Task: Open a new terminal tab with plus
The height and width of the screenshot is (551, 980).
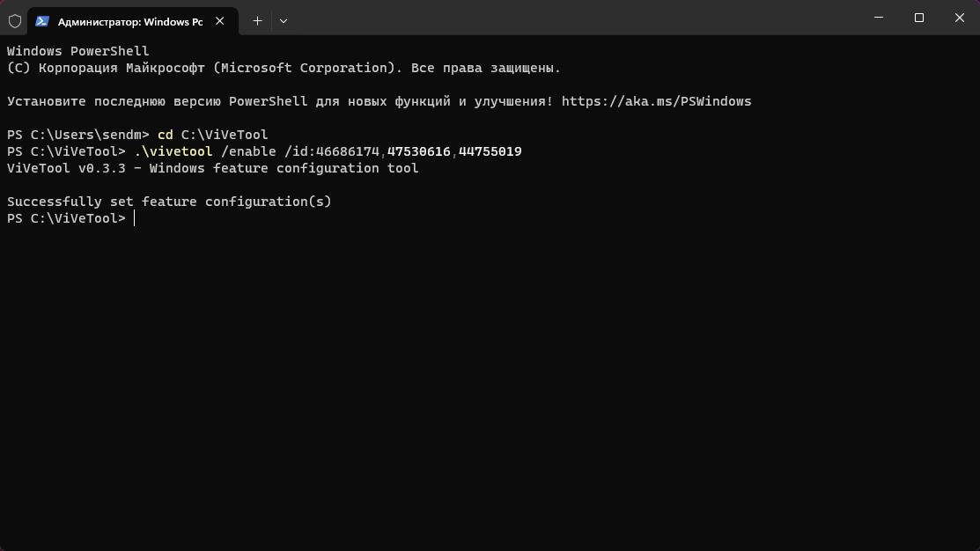Action: click(257, 21)
